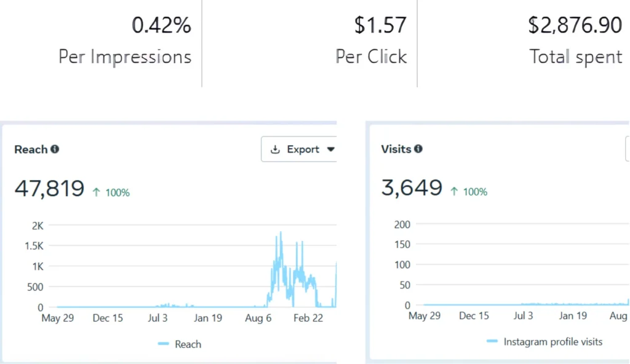Click the 0.42% per impressions value

click(161, 25)
